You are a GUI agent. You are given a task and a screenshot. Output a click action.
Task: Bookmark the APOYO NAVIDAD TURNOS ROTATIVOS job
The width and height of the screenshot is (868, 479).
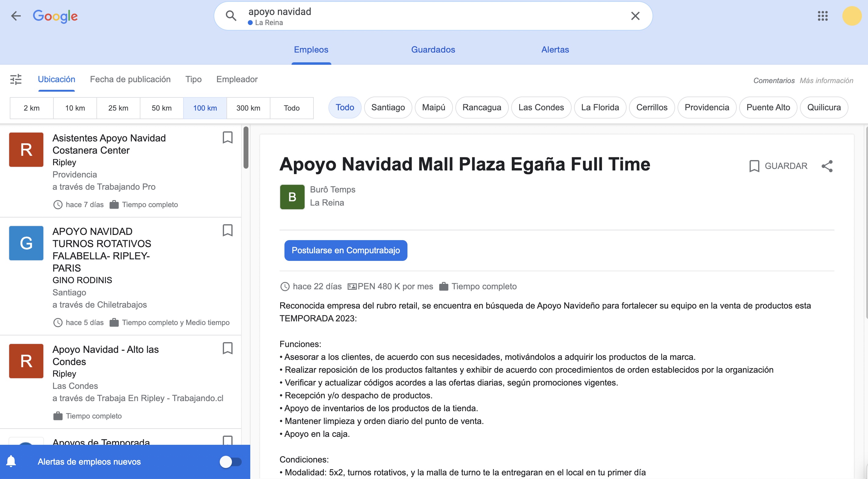tap(228, 230)
